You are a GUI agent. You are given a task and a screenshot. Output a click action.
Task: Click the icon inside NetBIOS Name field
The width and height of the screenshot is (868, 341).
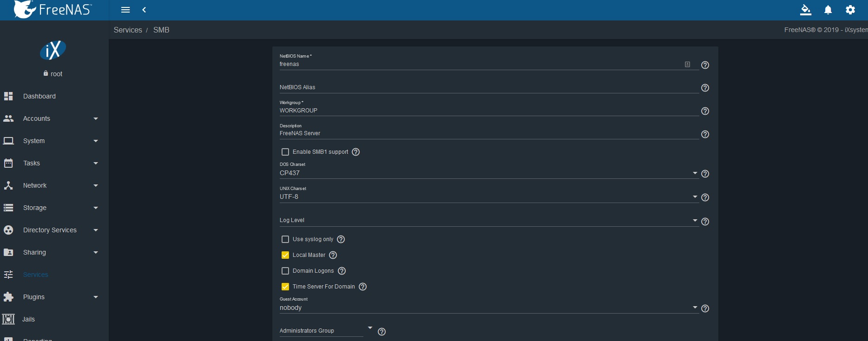pos(688,65)
